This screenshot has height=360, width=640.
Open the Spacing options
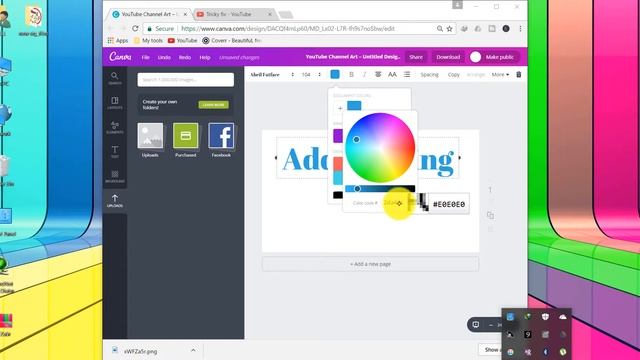(x=429, y=75)
